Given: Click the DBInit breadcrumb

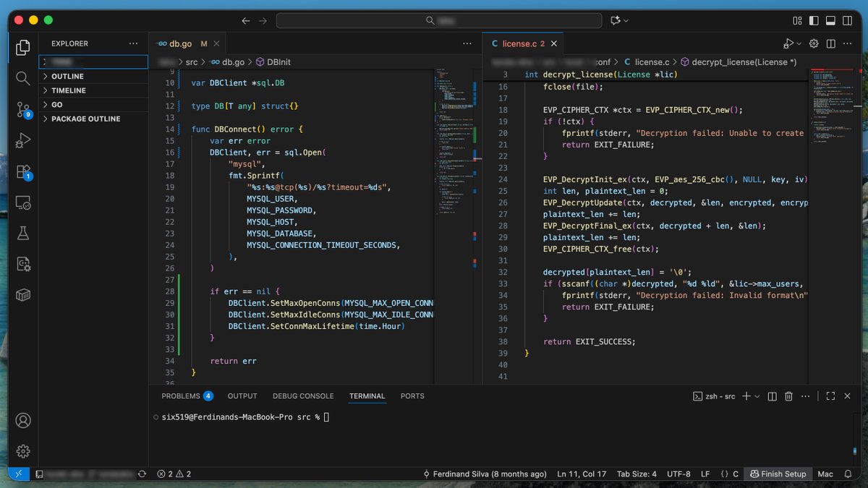Looking at the screenshot, I should point(273,62).
